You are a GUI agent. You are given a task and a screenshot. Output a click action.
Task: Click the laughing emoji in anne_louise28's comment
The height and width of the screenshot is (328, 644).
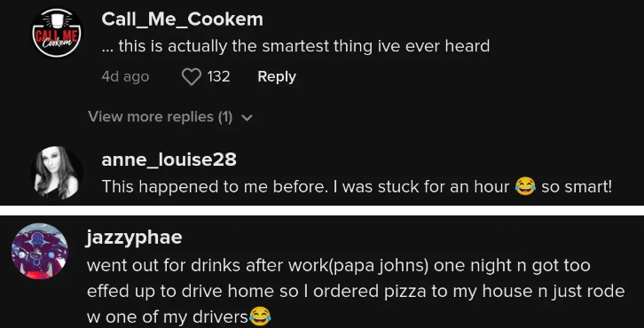point(525,187)
